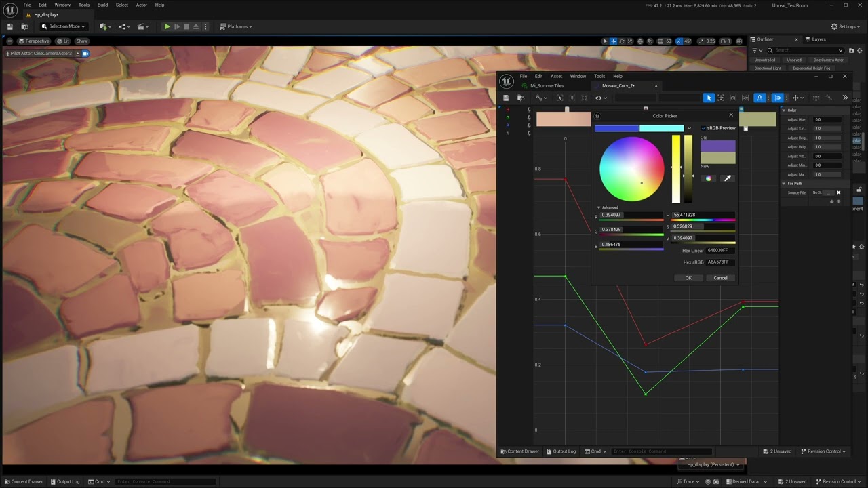Screen dimensions: 868x488
Task: Open the Content Drawer at bottom left
Action: pos(23,481)
